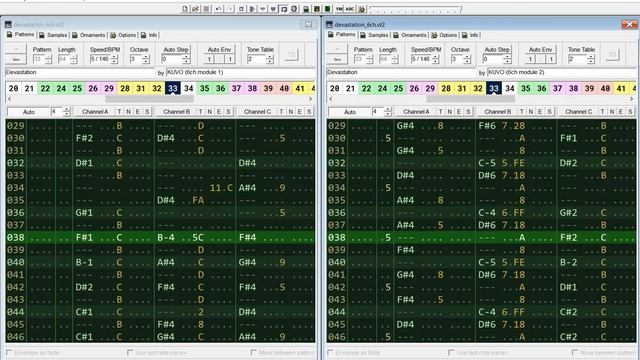Image resolution: width=640 pixels, height=360 pixels.
Task: Switch to the Ornaments tab in the right module 2 window
Action: click(x=410, y=35)
